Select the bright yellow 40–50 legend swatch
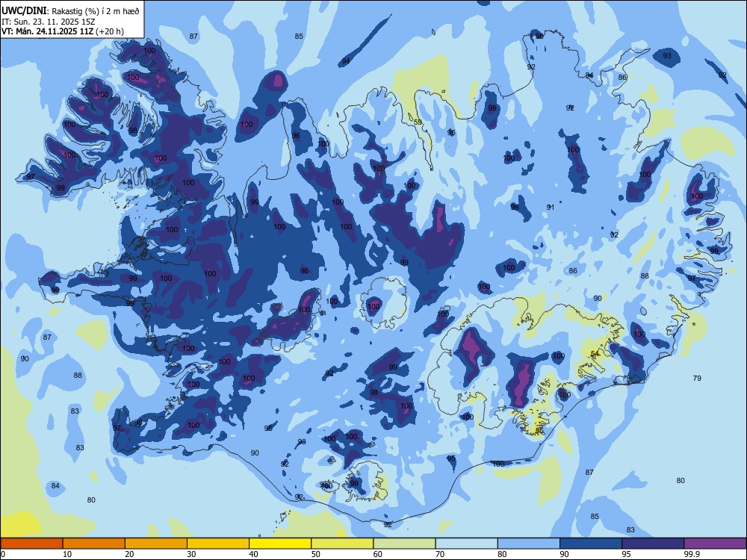 [280, 544]
